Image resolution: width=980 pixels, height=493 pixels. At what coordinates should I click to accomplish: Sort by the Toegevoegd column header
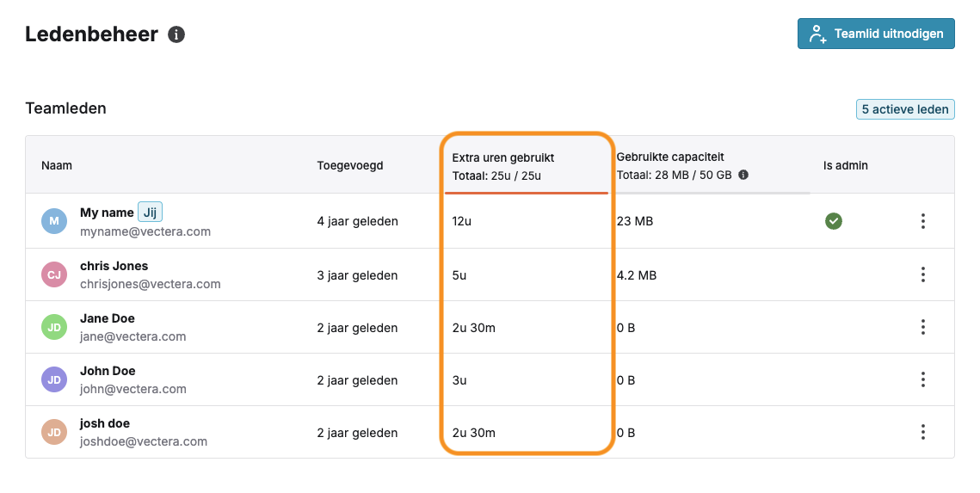coord(350,165)
